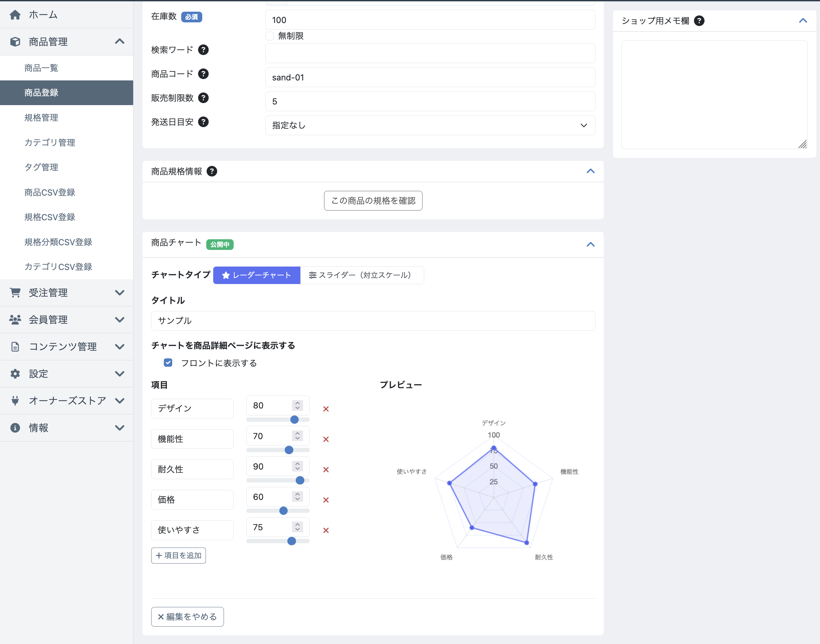Open help for 商品規格情報 section
The height and width of the screenshot is (644, 820).
point(212,172)
